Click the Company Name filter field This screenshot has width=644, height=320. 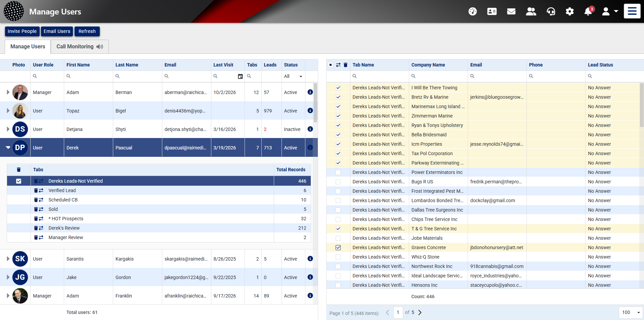[438, 76]
